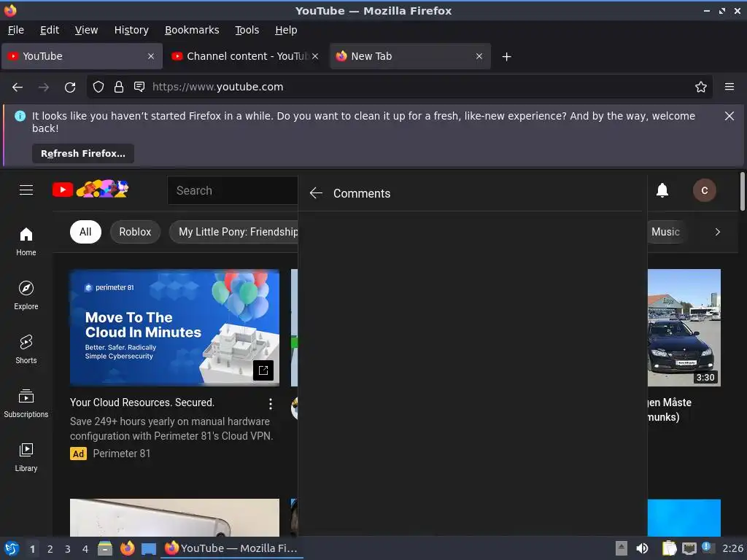The image size is (747, 560).
Task: Open the Perimeter 81 ad external link icon
Action: pos(263,370)
